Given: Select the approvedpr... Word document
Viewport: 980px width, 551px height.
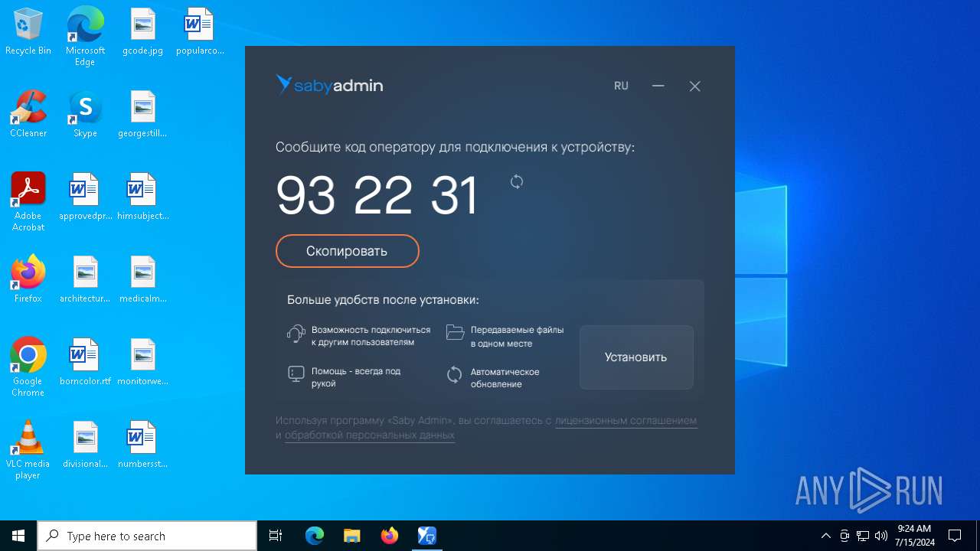Looking at the screenshot, I should (x=85, y=197).
